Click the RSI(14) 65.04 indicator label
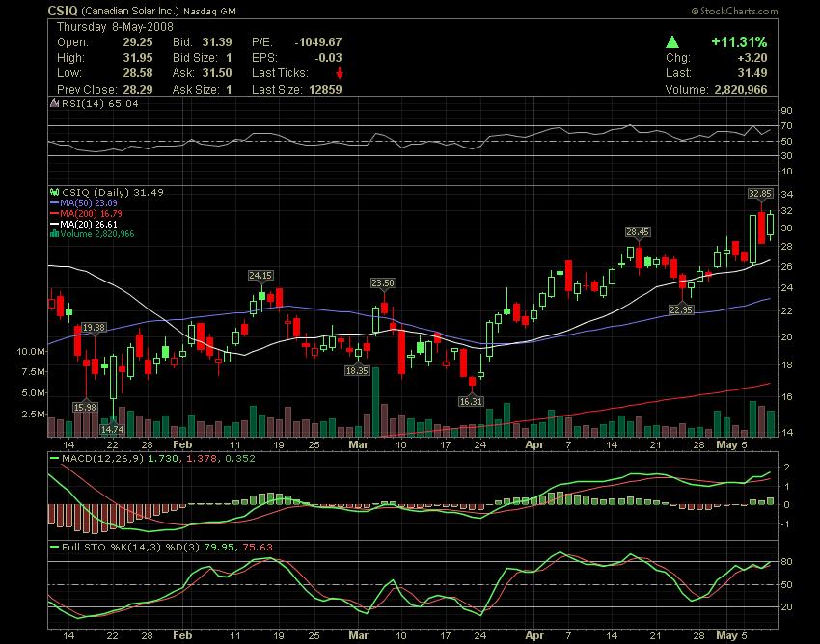 pyautogui.click(x=100, y=103)
